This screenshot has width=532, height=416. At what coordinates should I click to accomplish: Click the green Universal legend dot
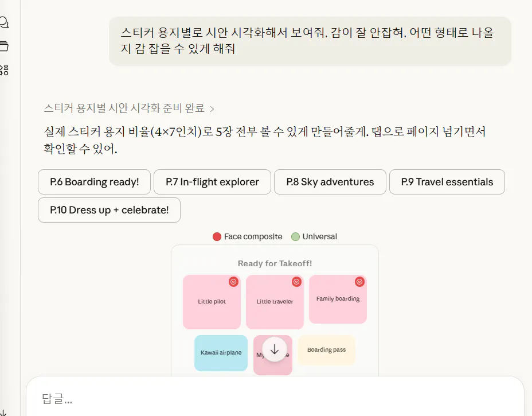point(295,236)
